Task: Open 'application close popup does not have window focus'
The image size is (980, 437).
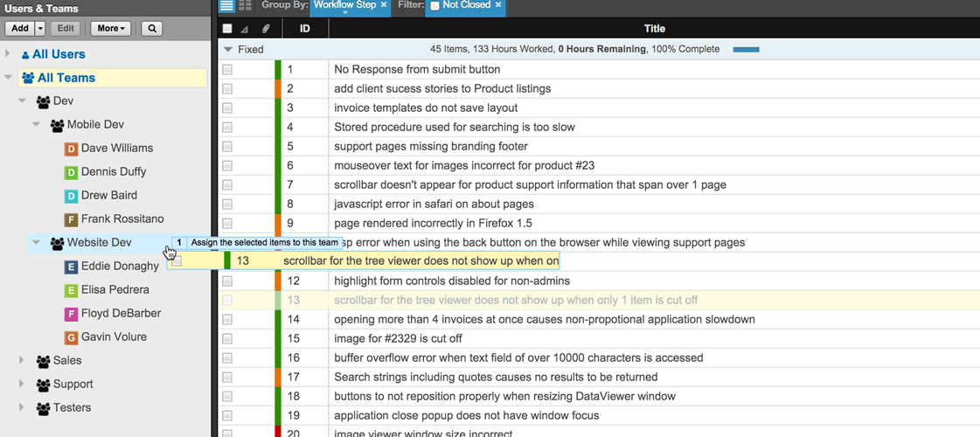Action: pyautogui.click(x=466, y=416)
